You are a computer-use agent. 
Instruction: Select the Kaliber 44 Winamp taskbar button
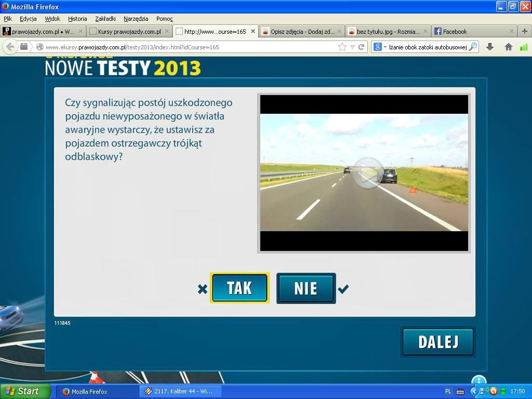point(180,392)
